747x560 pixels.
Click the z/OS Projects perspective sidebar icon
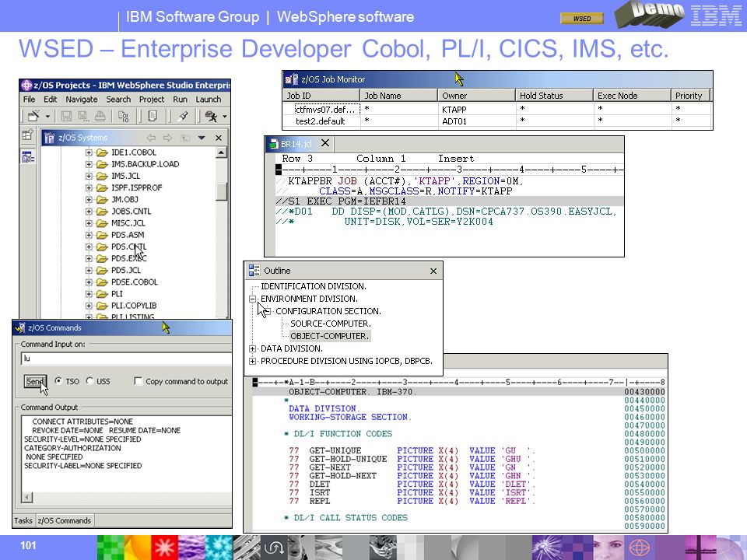tap(28, 156)
